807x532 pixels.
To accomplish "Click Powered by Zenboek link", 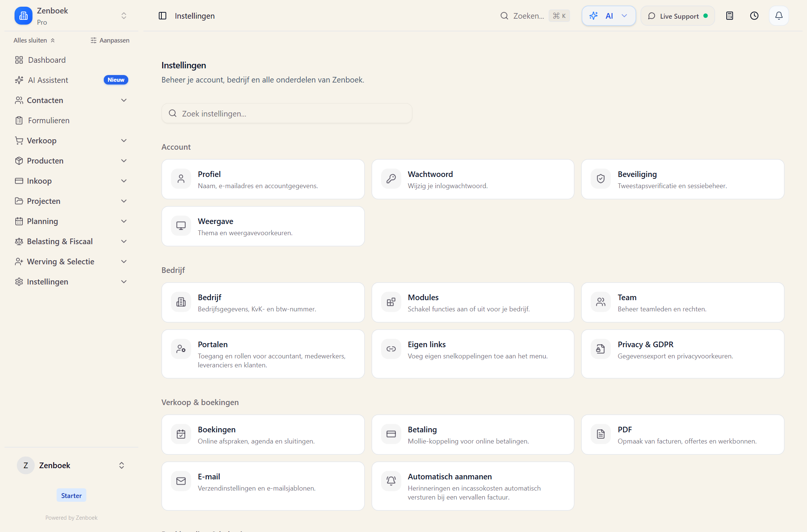I will 71,517.
